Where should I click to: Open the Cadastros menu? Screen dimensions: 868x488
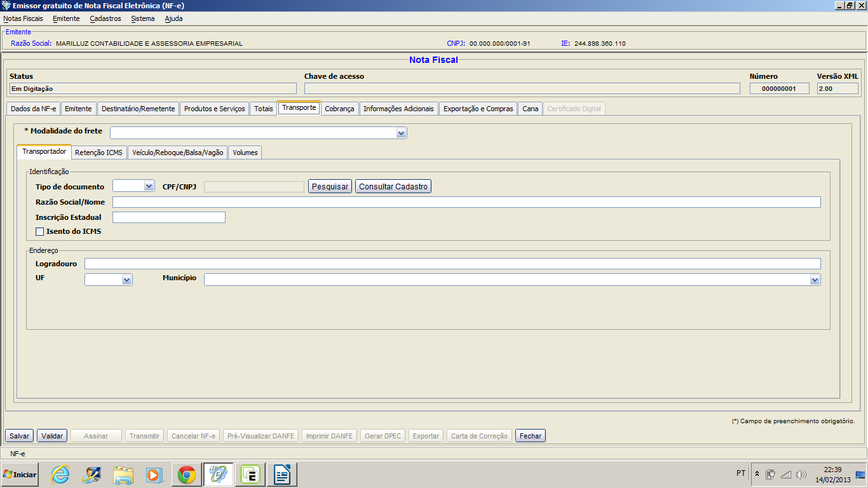(105, 18)
